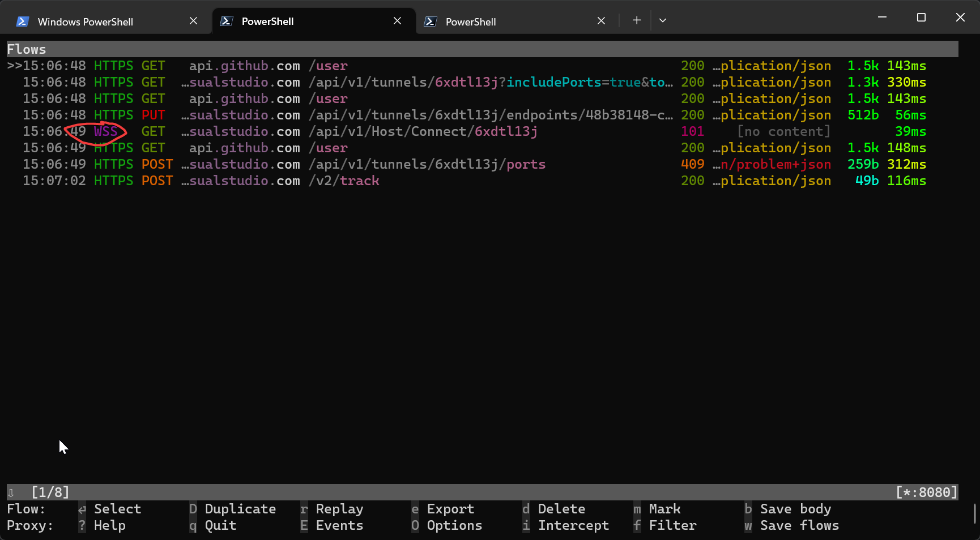Click the Mark key hint
Image resolution: width=980 pixels, height=540 pixels.
click(657, 509)
